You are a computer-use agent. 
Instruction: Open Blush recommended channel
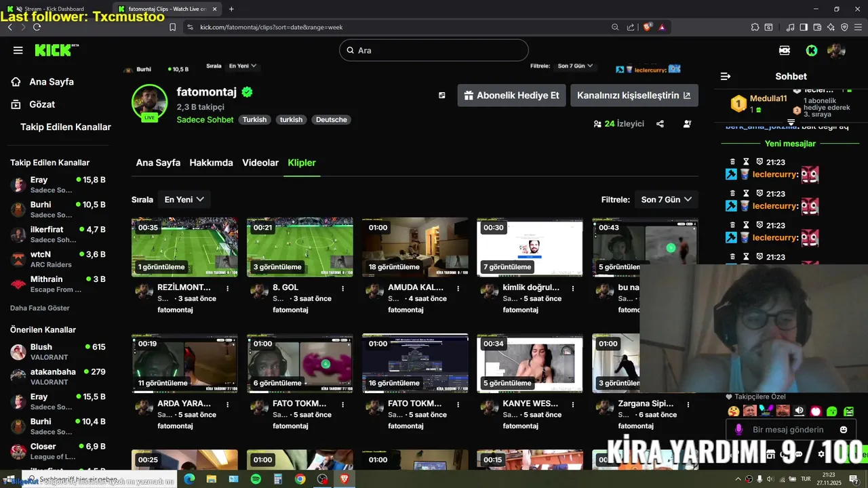tap(58, 352)
